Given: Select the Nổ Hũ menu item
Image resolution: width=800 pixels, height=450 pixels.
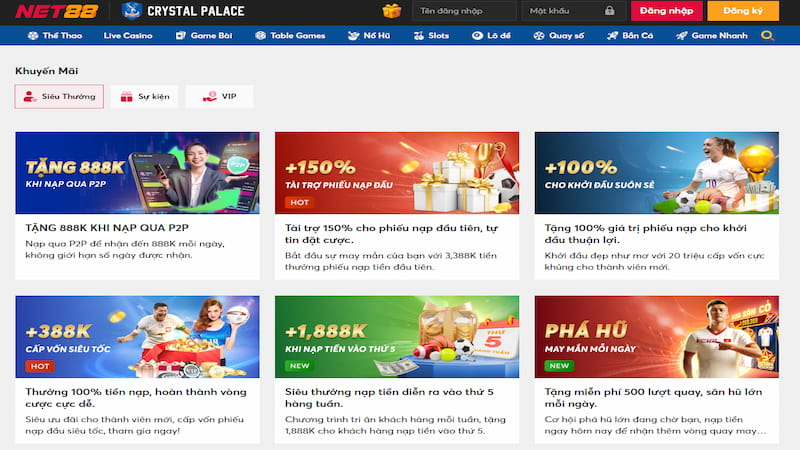Looking at the screenshot, I should 369,35.
